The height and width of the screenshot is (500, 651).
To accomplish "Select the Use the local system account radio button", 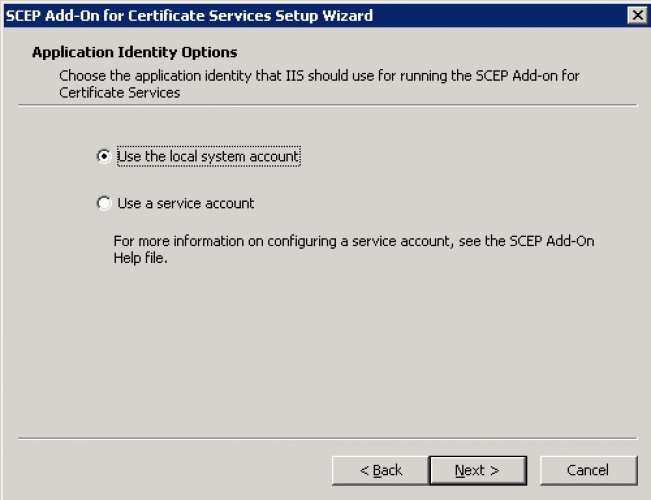I will pyautogui.click(x=104, y=156).
